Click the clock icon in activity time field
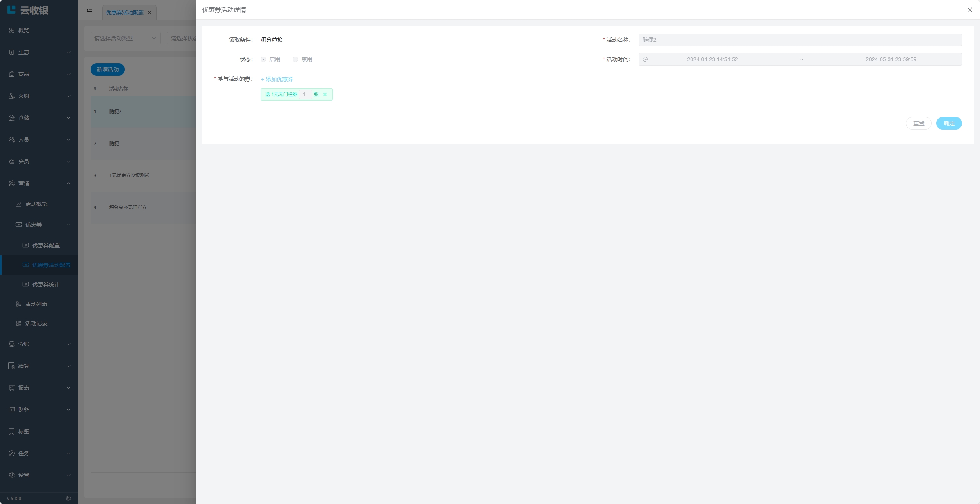The height and width of the screenshot is (504, 980). tap(645, 59)
